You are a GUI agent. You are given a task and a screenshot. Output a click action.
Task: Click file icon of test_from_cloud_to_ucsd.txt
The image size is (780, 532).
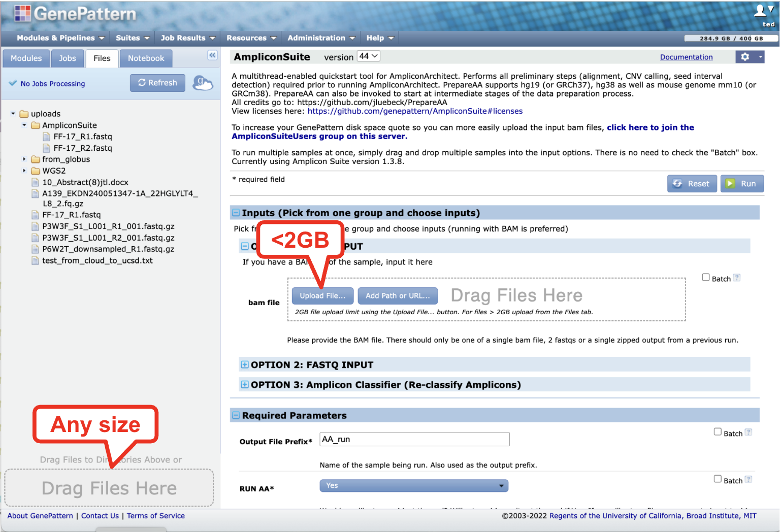pos(36,260)
